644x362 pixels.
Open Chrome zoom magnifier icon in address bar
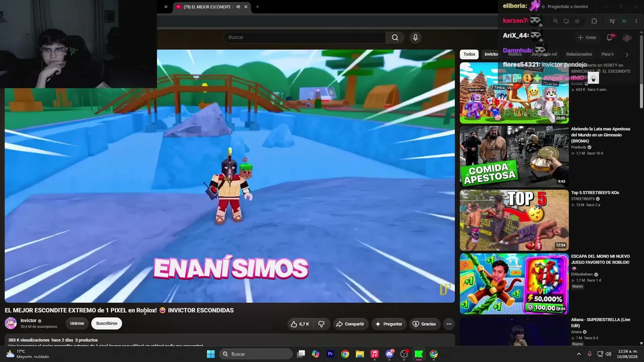[x=555, y=21]
